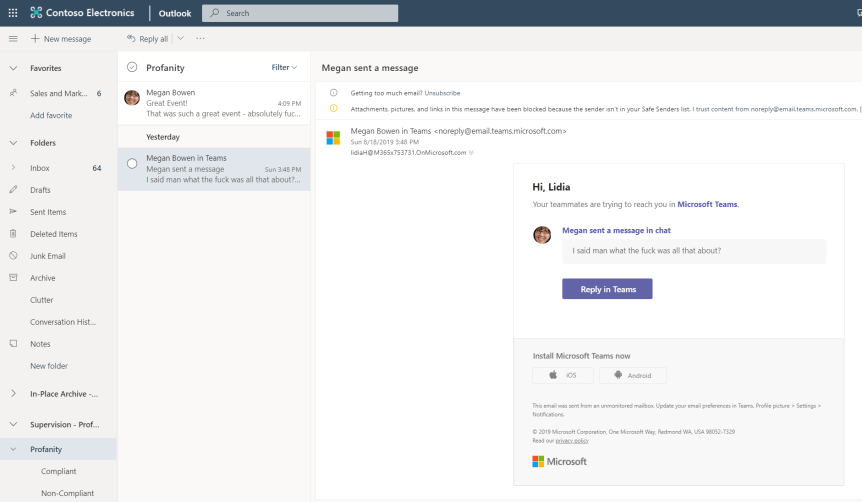Select the Compliant subfolder
This screenshot has height=502, width=862.
click(58, 471)
